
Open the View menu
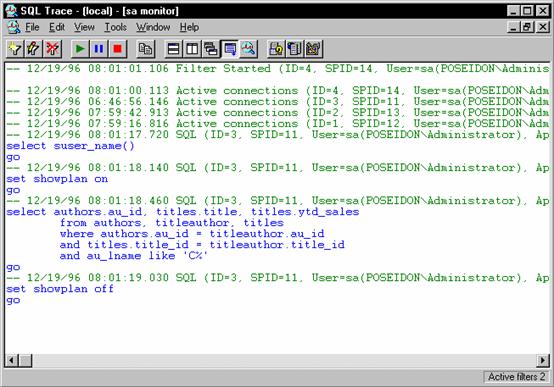(84, 27)
